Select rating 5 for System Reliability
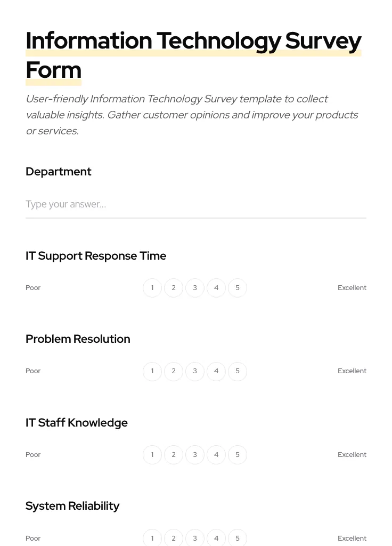The image size is (392, 546). (238, 538)
